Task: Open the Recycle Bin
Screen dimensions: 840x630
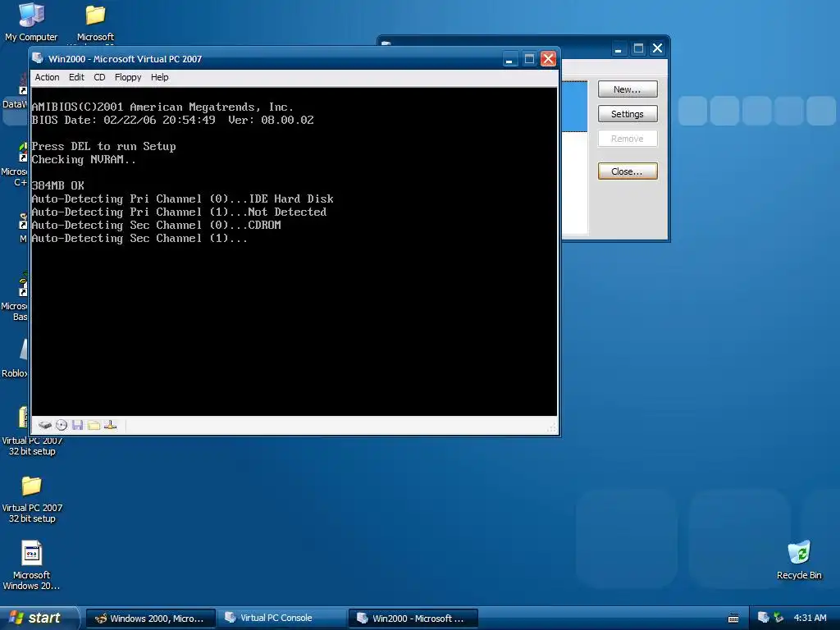Action: point(799,560)
